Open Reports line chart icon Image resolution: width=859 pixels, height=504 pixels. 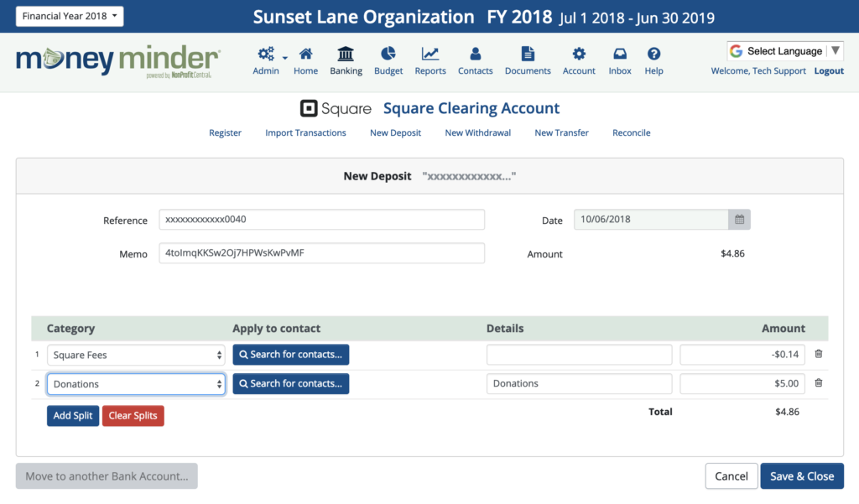(x=430, y=54)
